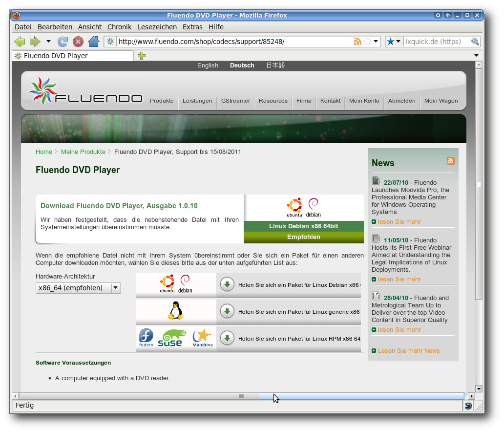Click the vertical scrollbar up arrow
Screen dimensions: 504x433
point(479,65)
